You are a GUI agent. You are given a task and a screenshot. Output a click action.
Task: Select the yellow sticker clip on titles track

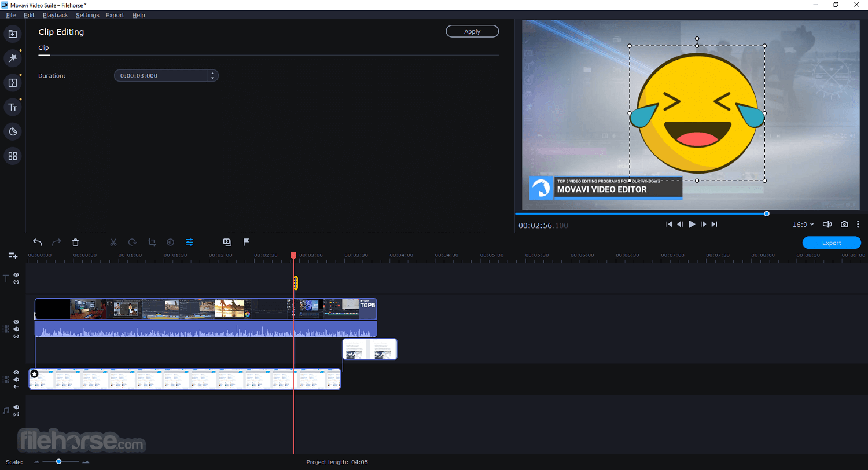[295, 282]
